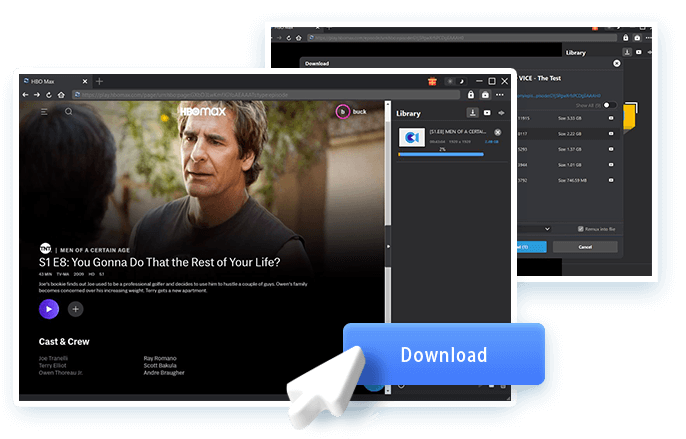The height and width of the screenshot is (439, 686).
Task: Select cast member Ray Romano
Action: [160, 358]
